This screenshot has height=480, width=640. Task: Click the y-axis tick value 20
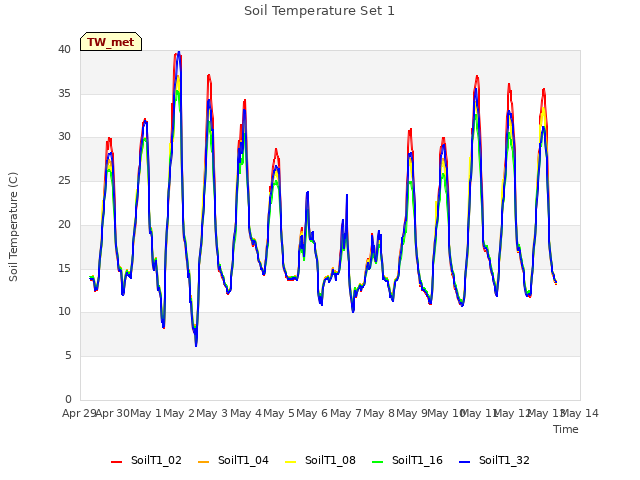coord(64,224)
